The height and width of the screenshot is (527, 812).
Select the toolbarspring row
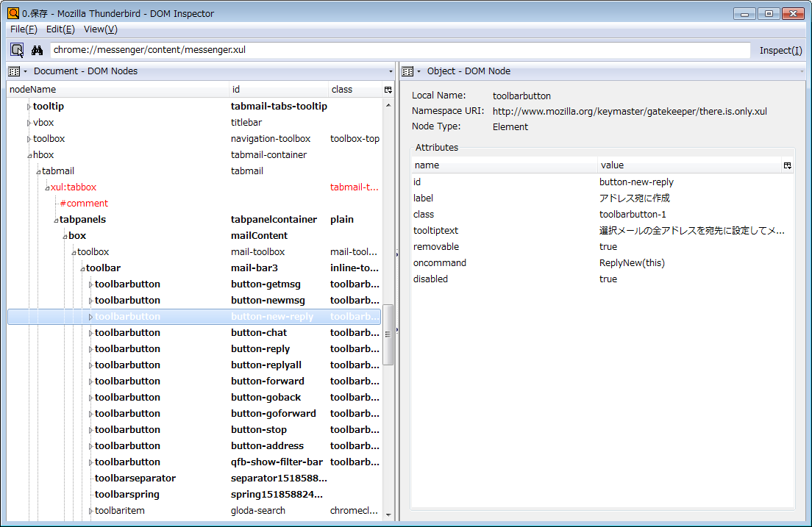coord(195,495)
